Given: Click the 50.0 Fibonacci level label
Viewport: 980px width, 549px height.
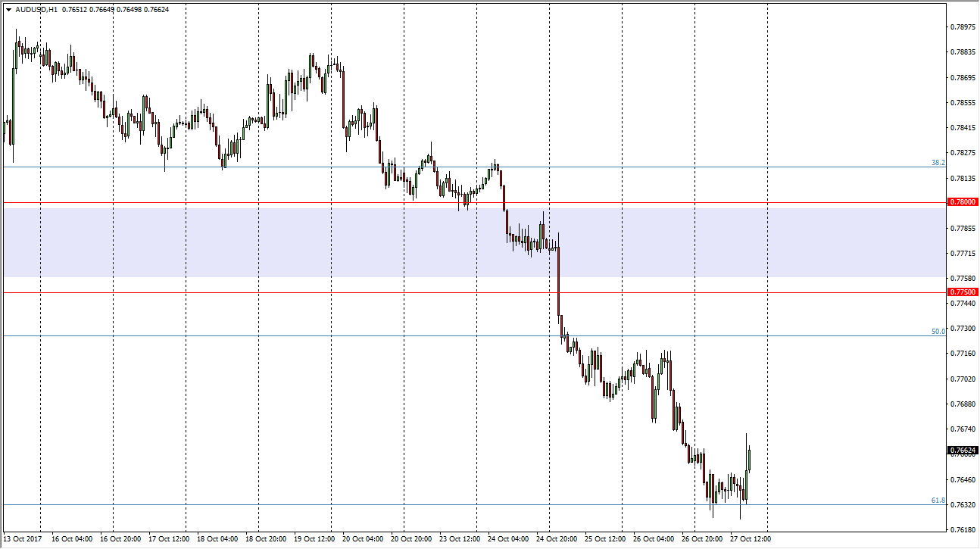Looking at the screenshot, I should [938, 331].
